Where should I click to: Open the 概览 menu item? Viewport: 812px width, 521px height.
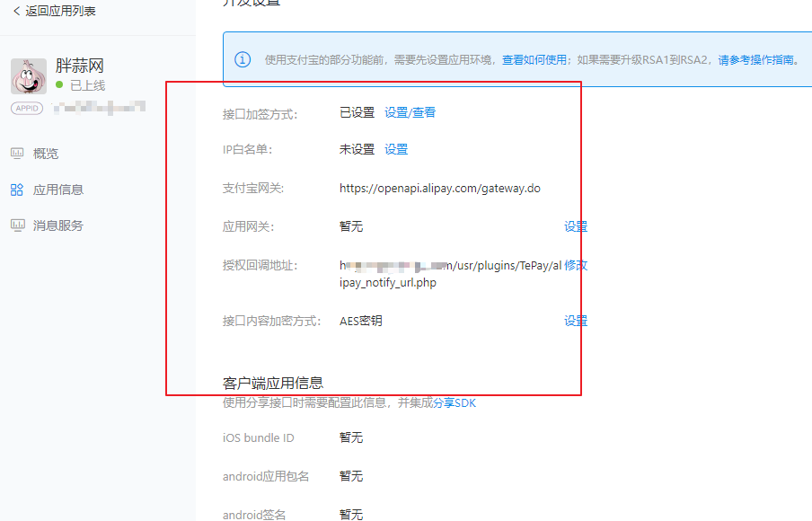[x=46, y=154]
